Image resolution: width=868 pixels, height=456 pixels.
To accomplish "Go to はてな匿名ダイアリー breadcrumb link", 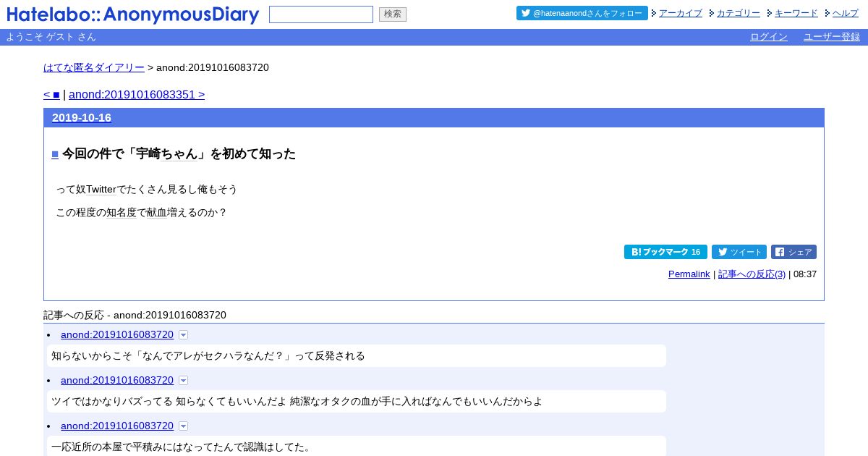I will click(94, 67).
